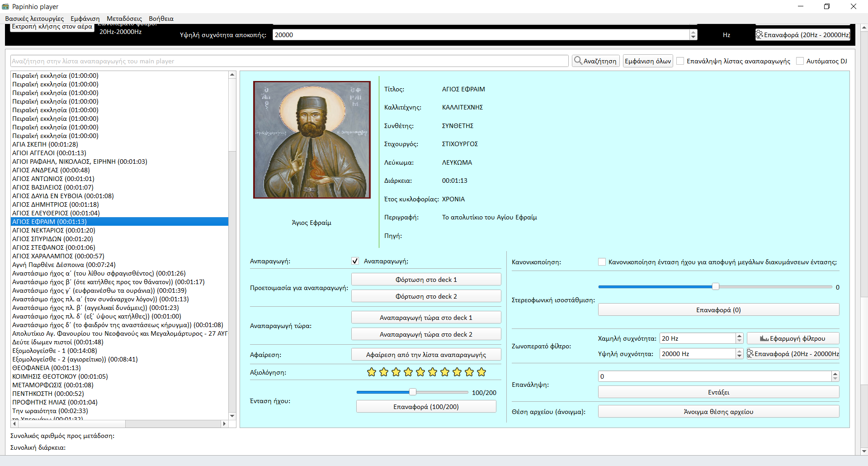This screenshot has height=466, width=868.
Task: Click Αναπαραγωγή τώρα στο deck 1
Action: 426,318
